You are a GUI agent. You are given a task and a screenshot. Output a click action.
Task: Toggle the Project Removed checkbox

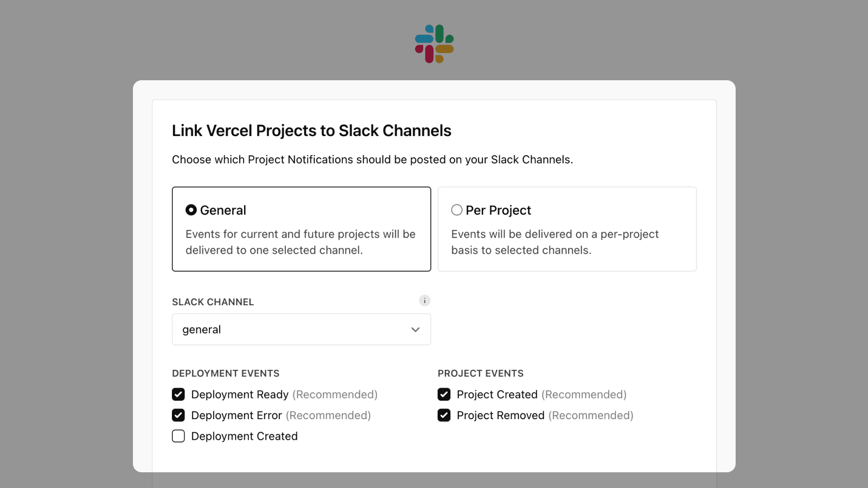(444, 415)
